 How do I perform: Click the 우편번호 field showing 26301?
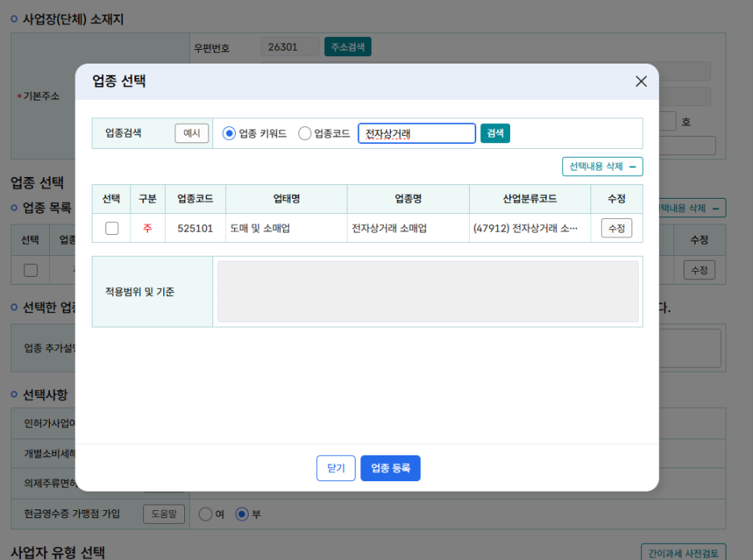[290, 47]
